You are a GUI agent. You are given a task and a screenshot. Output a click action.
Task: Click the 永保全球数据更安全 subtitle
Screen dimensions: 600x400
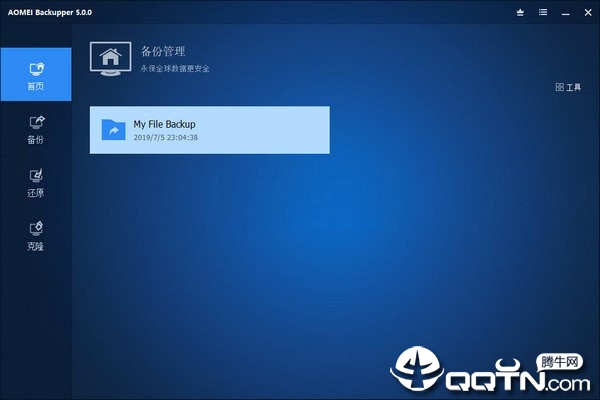pos(175,69)
